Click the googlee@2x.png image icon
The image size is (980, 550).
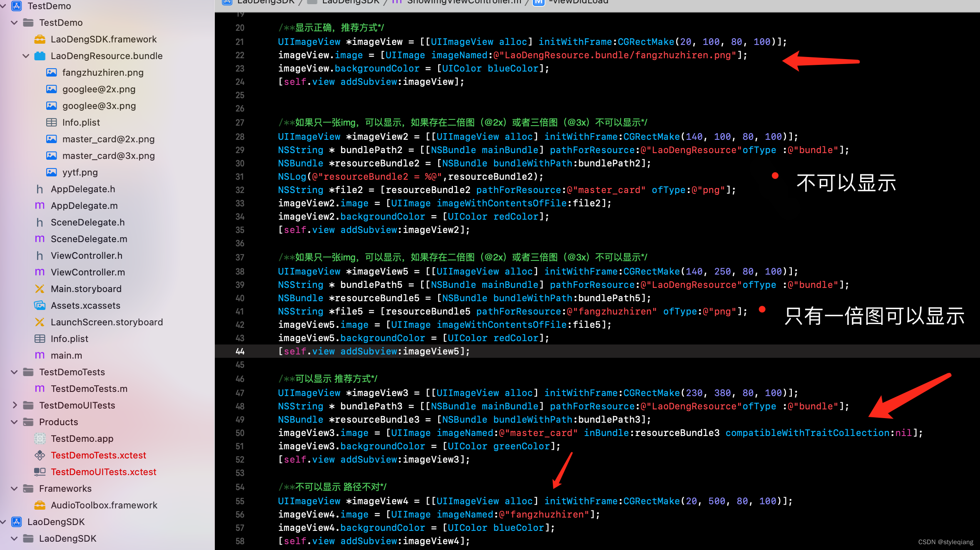tap(51, 89)
